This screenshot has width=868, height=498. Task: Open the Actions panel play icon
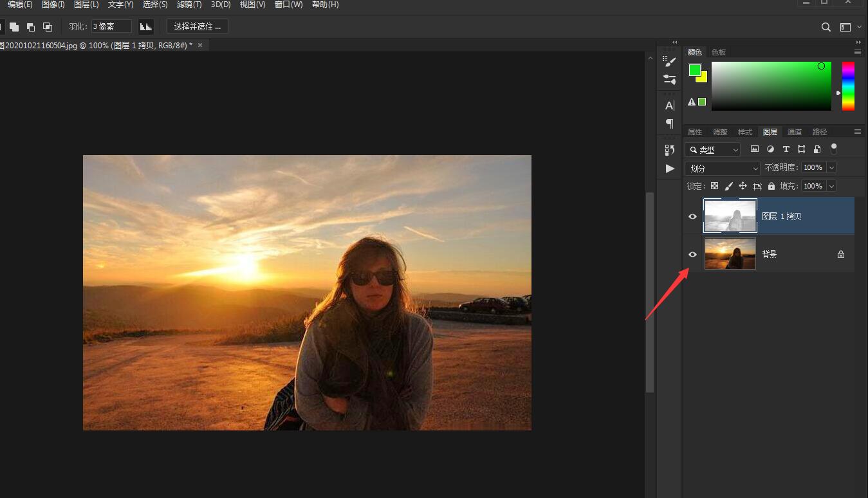coord(670,169)
